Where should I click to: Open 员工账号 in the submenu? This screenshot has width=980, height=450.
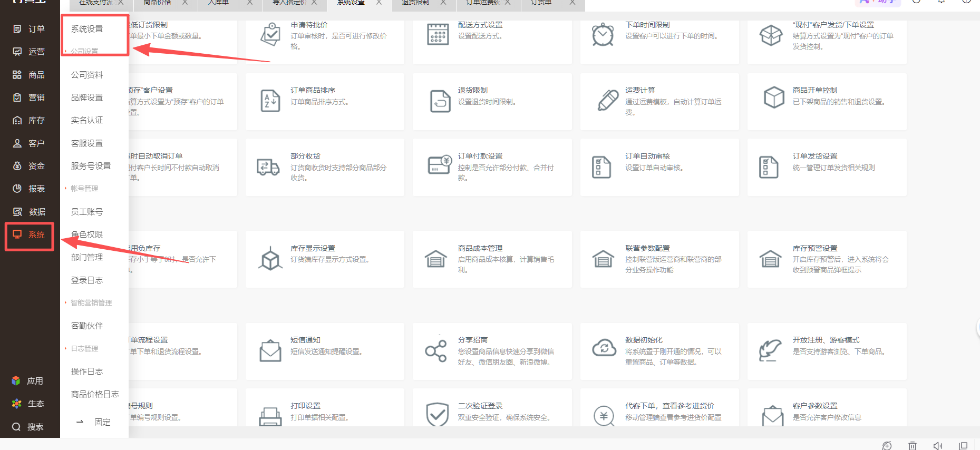87,212
